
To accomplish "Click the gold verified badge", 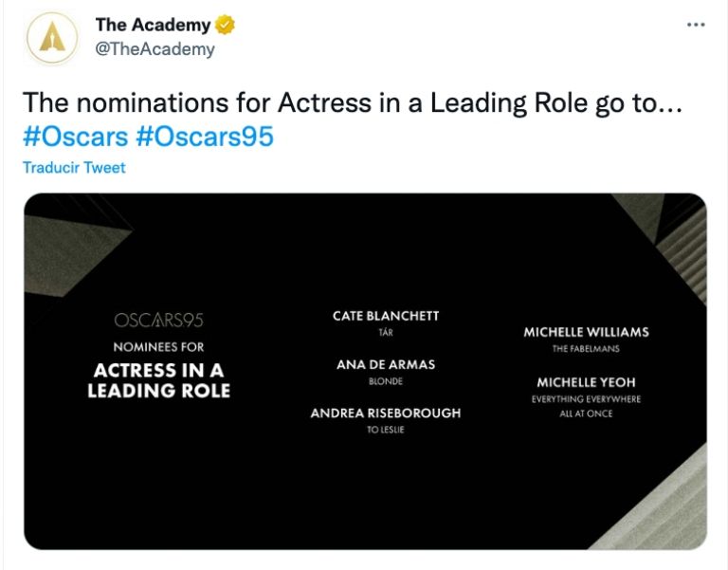I will (225, 26).
